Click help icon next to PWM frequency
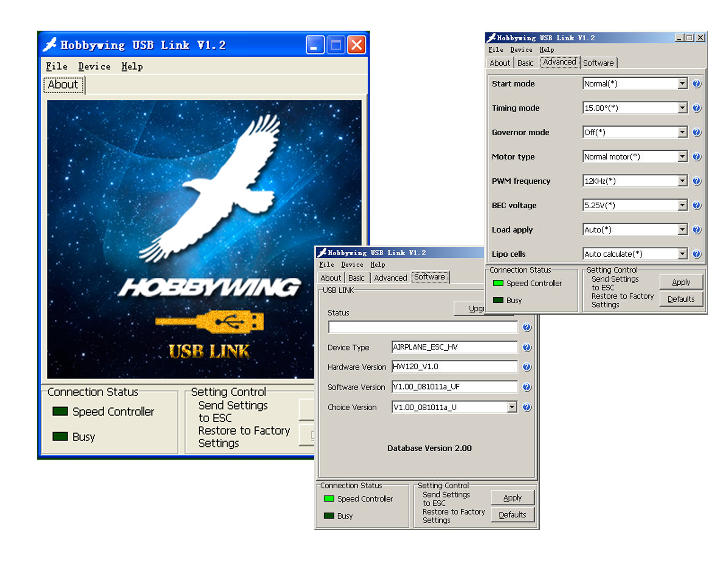728x563 pixels. pyautogui.click(x=697, y=181)
